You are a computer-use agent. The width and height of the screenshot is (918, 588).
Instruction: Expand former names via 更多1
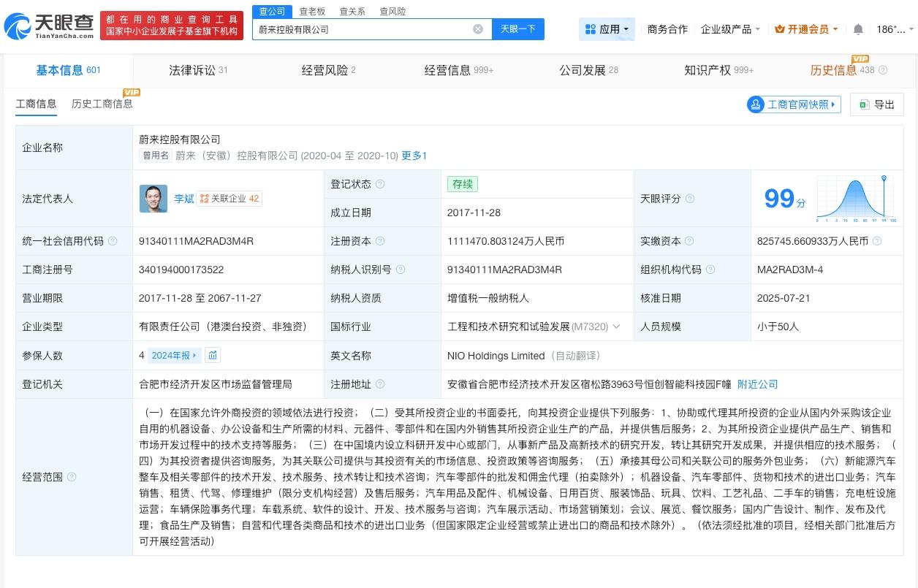(414, 156)
